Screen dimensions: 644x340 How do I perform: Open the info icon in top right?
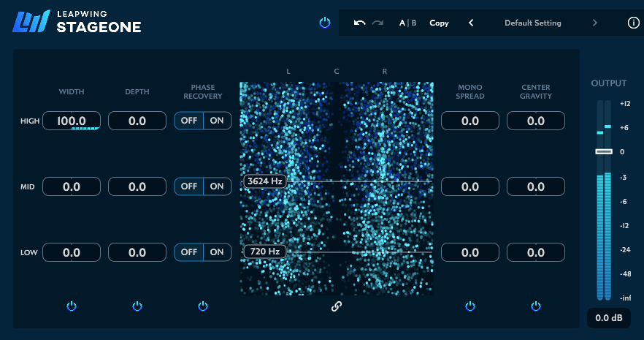pyautogui.click(x=633, y=23)
